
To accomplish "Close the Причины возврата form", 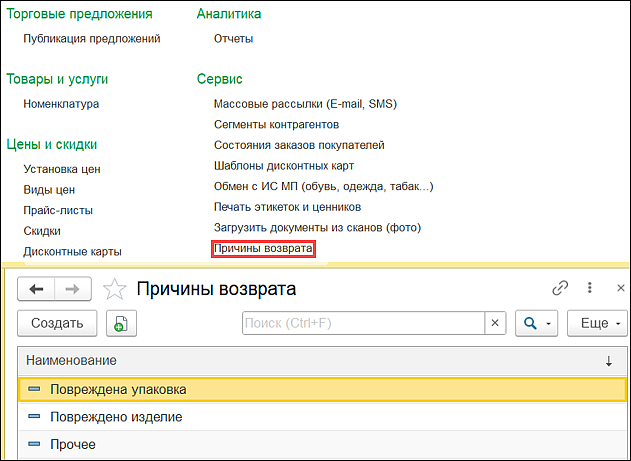I will tap(621, 288).
